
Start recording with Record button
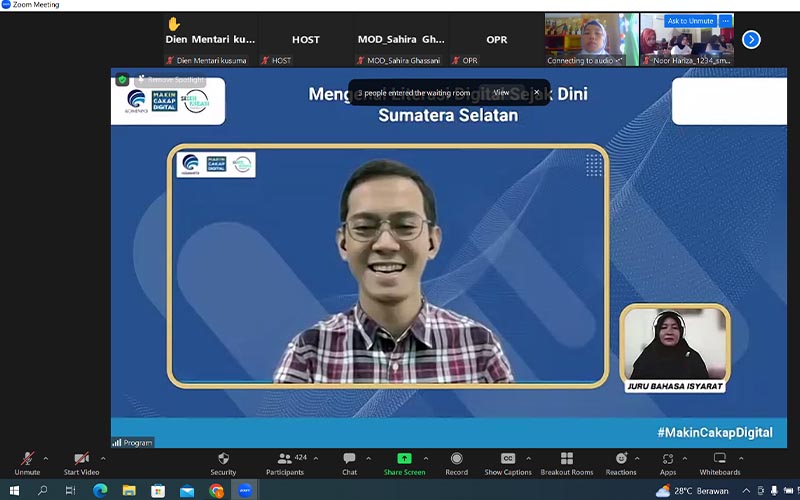click(x=457, y=463)
